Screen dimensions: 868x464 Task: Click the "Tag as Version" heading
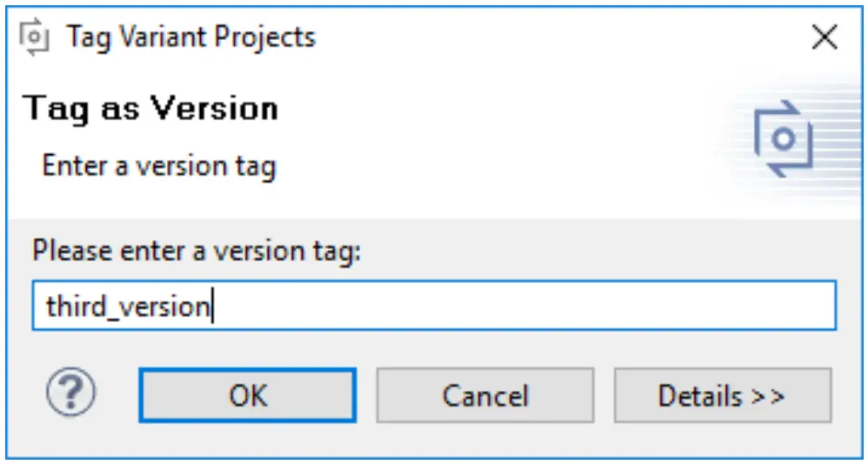coord(151,110)
